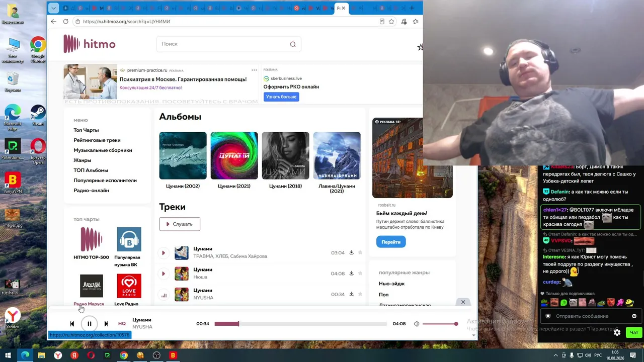Open the Лавина/Цунами (2021) album cover
This screenshot has height=362, width=644.
337,156
